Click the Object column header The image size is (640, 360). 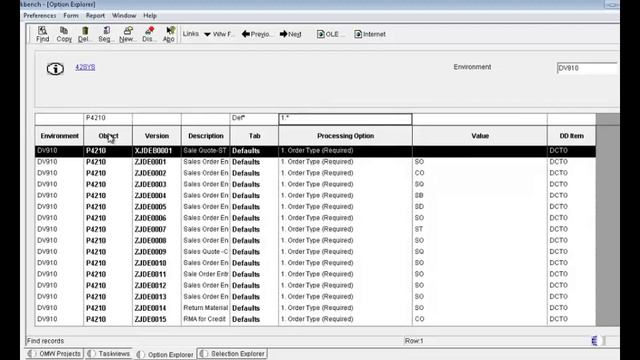click(x=108, y=136)
